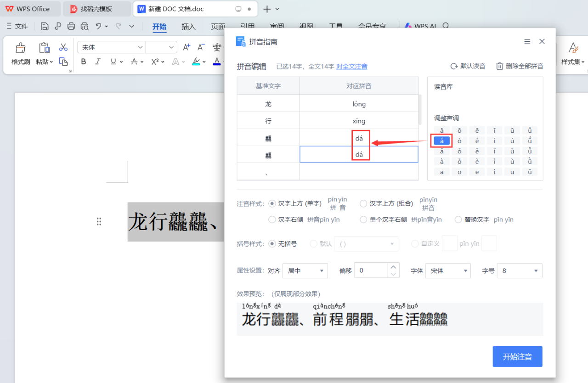This screenshot has height=383, width=588.
Task: Click the Paste clipboard icon
Action: pyautogui.click(x=45, y=47)
